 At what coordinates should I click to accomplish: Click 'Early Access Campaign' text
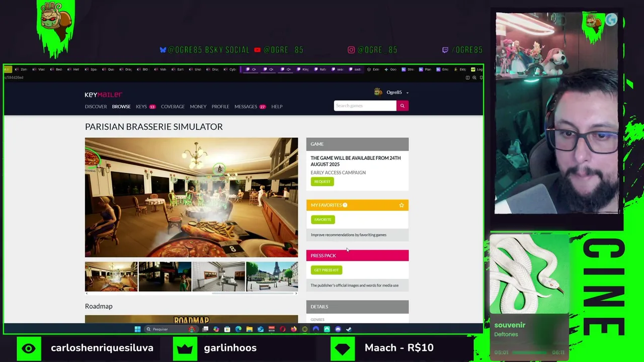click(338, 172)
